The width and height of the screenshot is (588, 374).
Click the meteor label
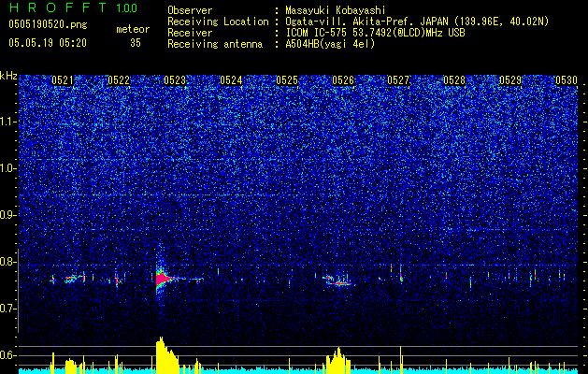(133, 29)
